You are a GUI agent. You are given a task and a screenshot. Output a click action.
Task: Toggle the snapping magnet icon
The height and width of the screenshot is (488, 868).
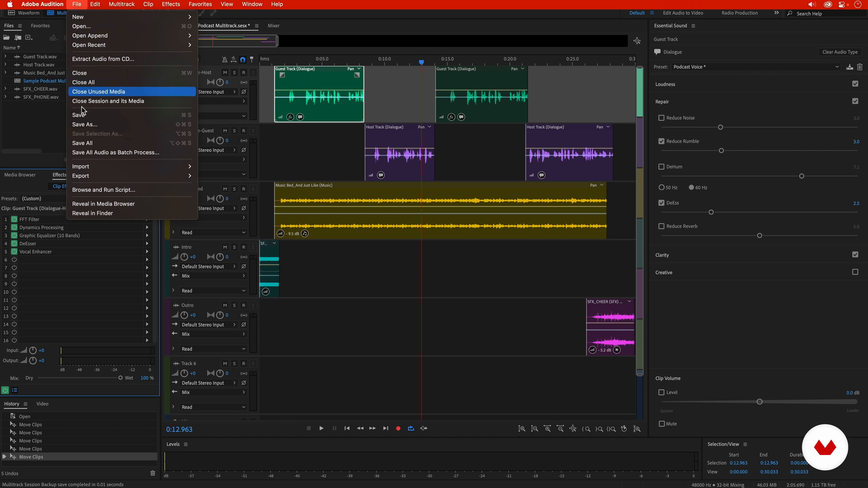click(243, 60)
